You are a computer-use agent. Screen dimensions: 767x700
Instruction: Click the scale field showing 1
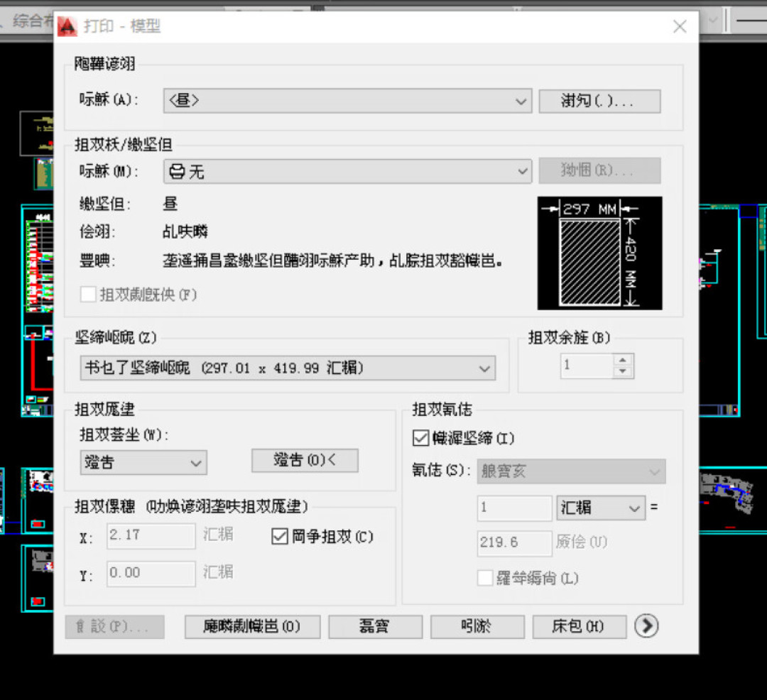tap(515, 508)
